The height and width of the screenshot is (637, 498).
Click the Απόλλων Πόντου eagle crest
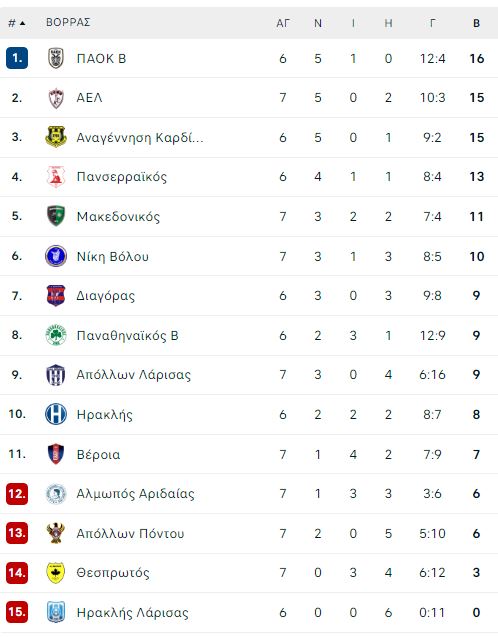coord(56,533)
